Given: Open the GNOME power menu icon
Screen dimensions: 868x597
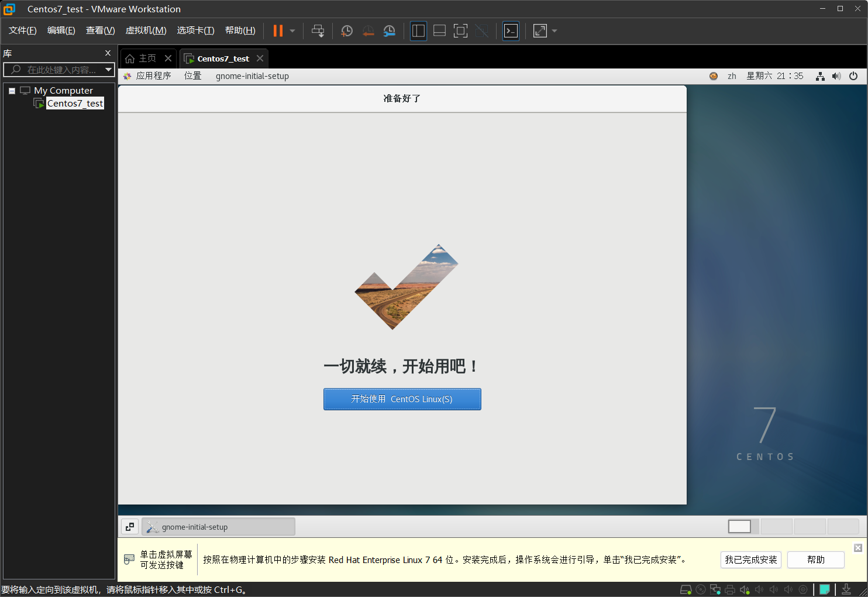Looking at the screenshot, I should (x=853, y=76).
